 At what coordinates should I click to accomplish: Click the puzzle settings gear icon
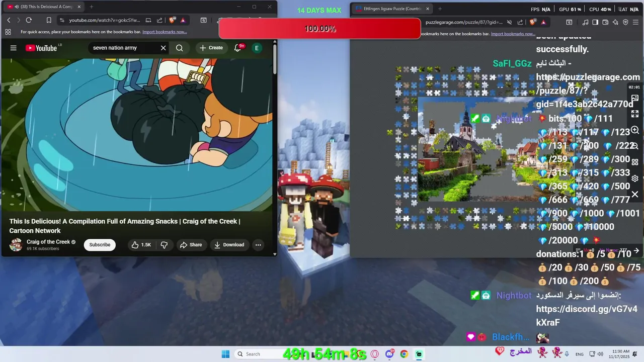(635, 178)
